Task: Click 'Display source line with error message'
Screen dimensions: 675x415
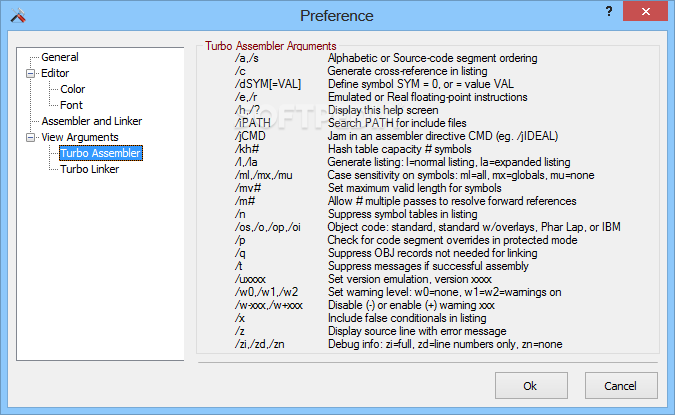Action: click(x=417, y=331)
